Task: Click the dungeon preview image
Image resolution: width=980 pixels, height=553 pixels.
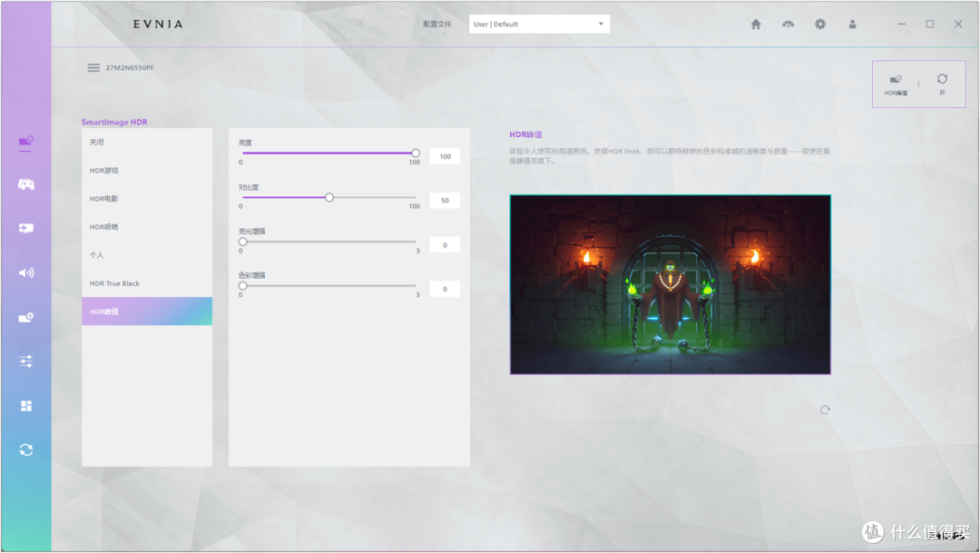Action: [x=670, y=284]
